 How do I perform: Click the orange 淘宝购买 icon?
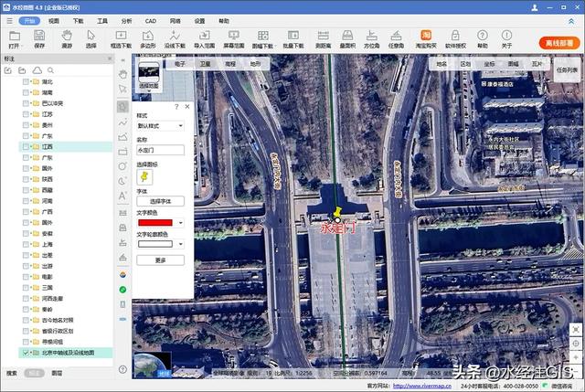[426, 36]
